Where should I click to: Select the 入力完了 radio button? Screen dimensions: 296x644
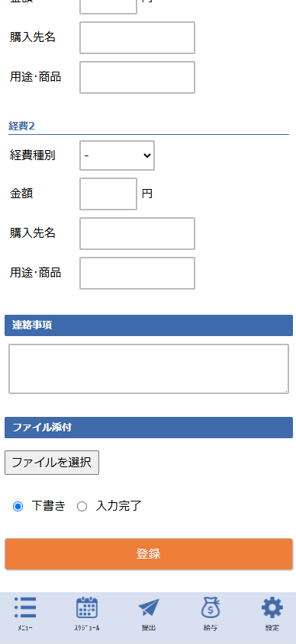coord(82,506)
